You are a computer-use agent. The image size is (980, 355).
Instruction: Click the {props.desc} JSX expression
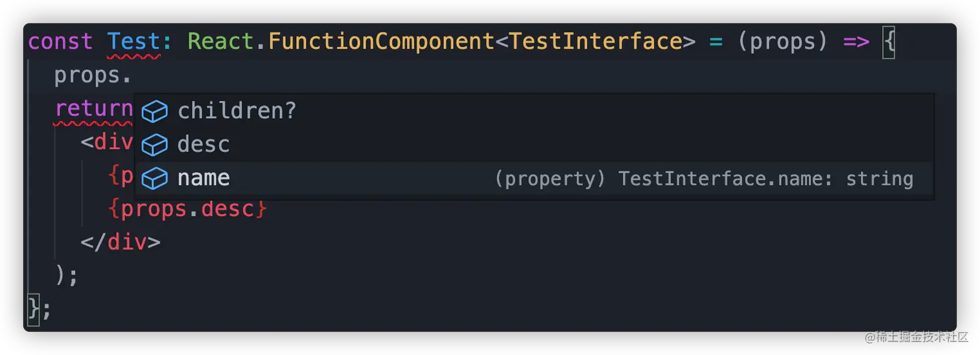(188, 210)
